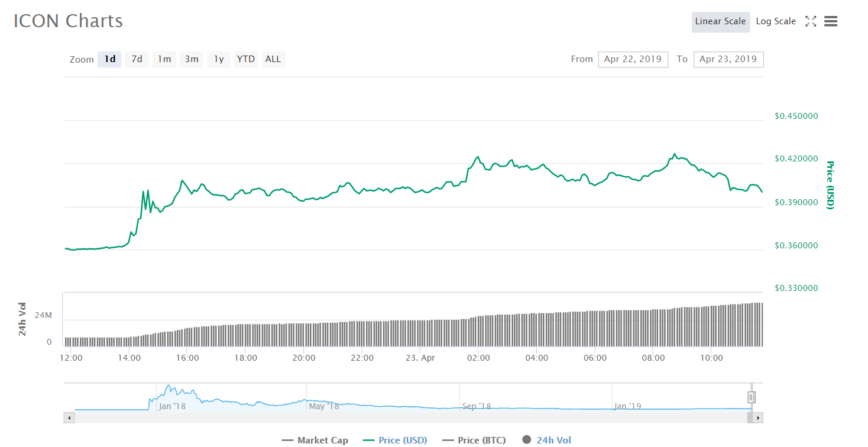Select the 3m zoom range
This screenshot has height=447, width=868.
coord(192,59)
